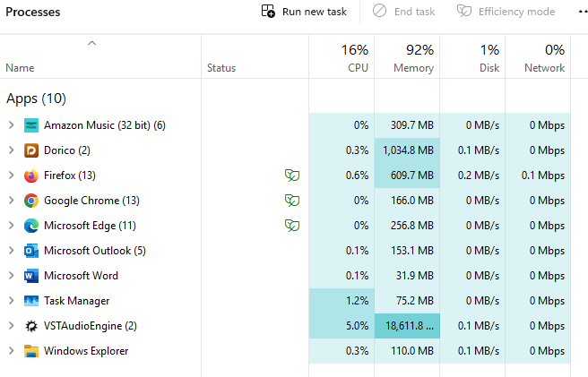Click the 0.2 MB/s Firefox disk cell

[x=472, y=176]
